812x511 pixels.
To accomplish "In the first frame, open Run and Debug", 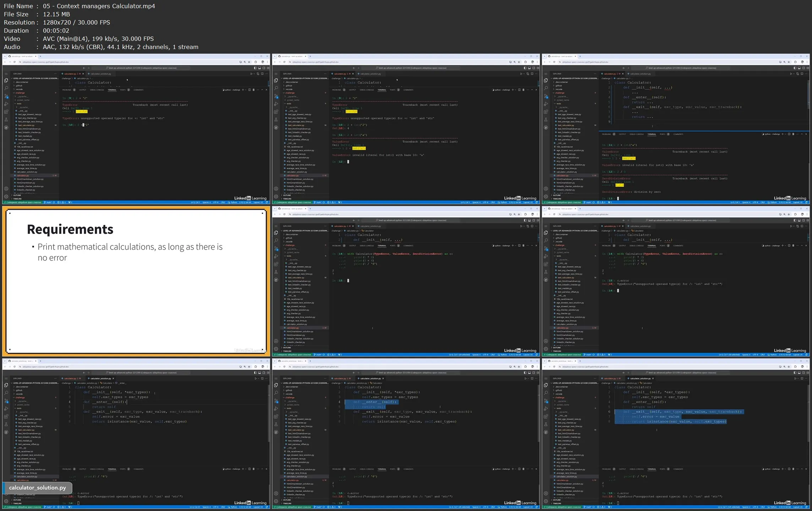I will click(6, 104).
